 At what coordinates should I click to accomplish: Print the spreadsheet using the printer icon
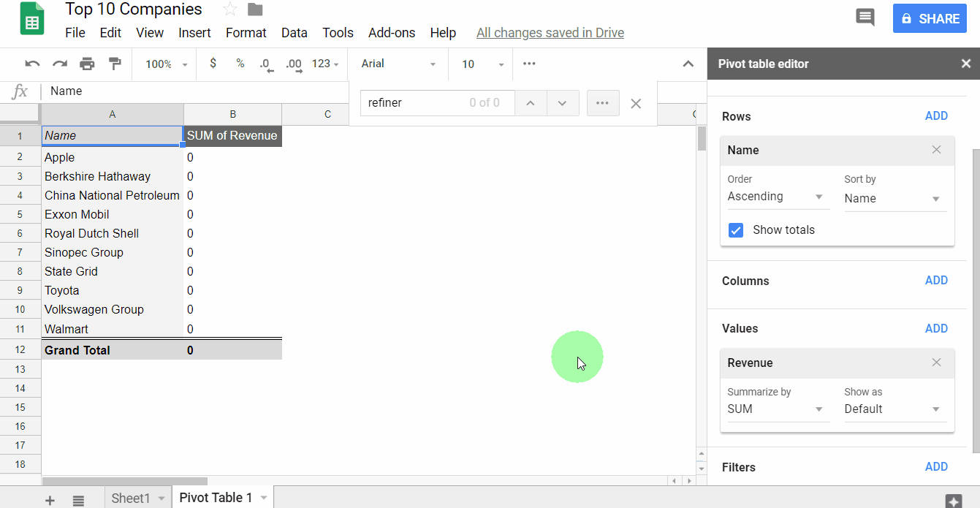coord(87,64)
